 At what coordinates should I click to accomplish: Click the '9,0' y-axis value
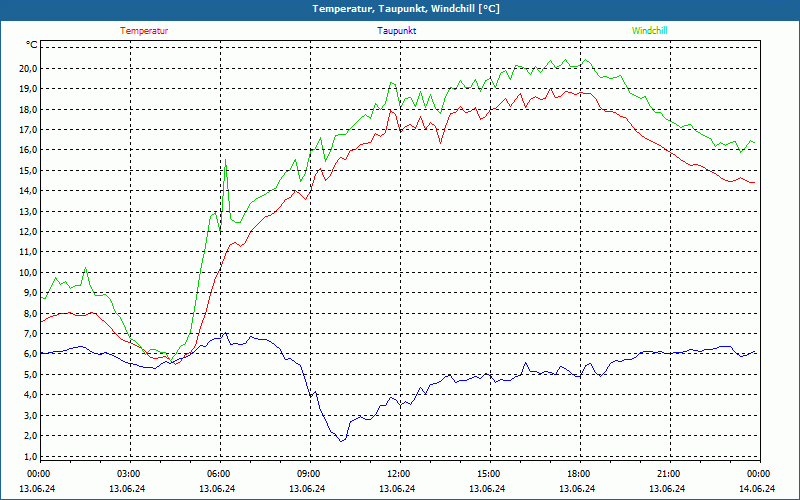point(31,293)
